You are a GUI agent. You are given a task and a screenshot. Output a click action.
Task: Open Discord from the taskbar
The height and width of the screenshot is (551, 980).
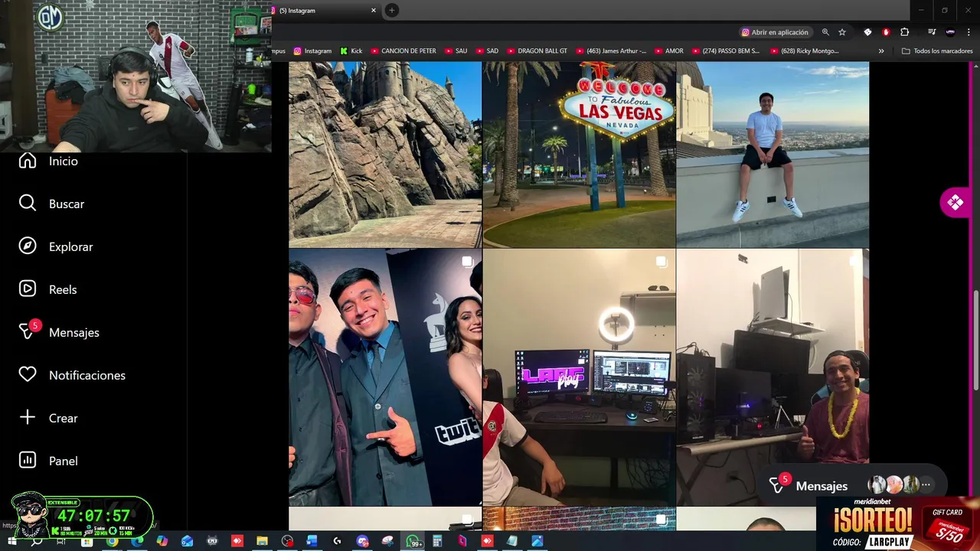coord(362,541)
